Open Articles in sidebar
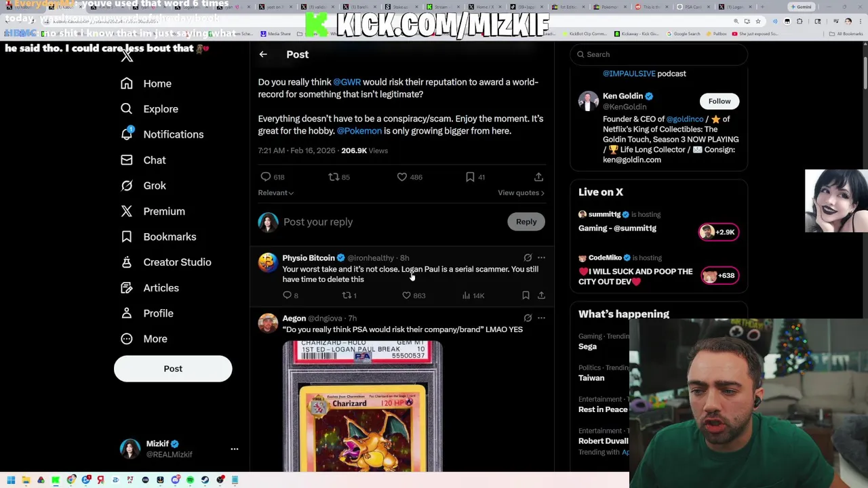 tap(149, 288)
